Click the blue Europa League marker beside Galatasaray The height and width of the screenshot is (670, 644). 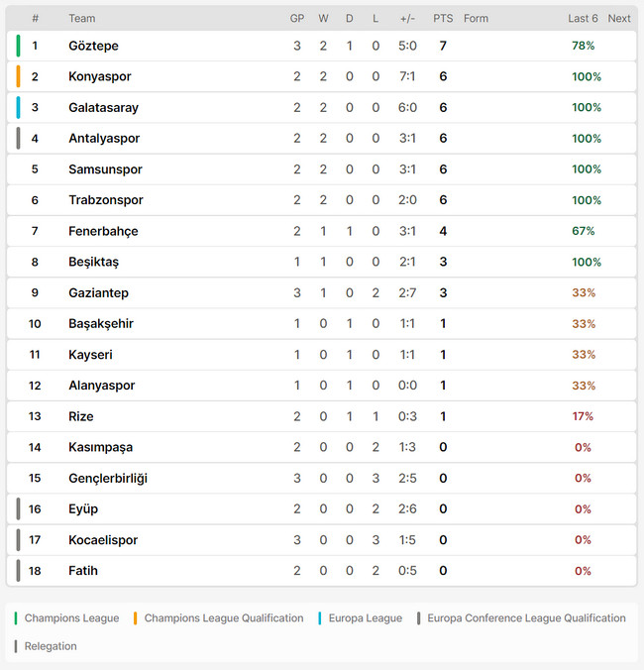pyautogui.click(x=18, y=107)
